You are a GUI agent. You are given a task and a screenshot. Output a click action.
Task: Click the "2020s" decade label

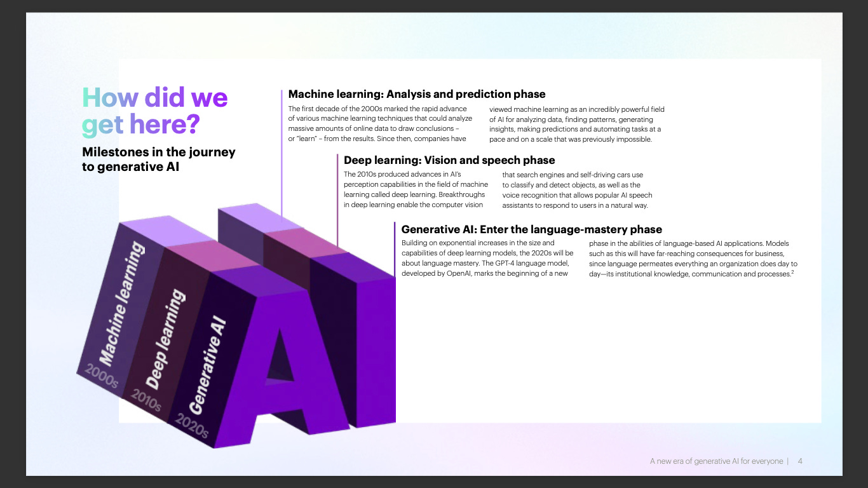[192, 426]
